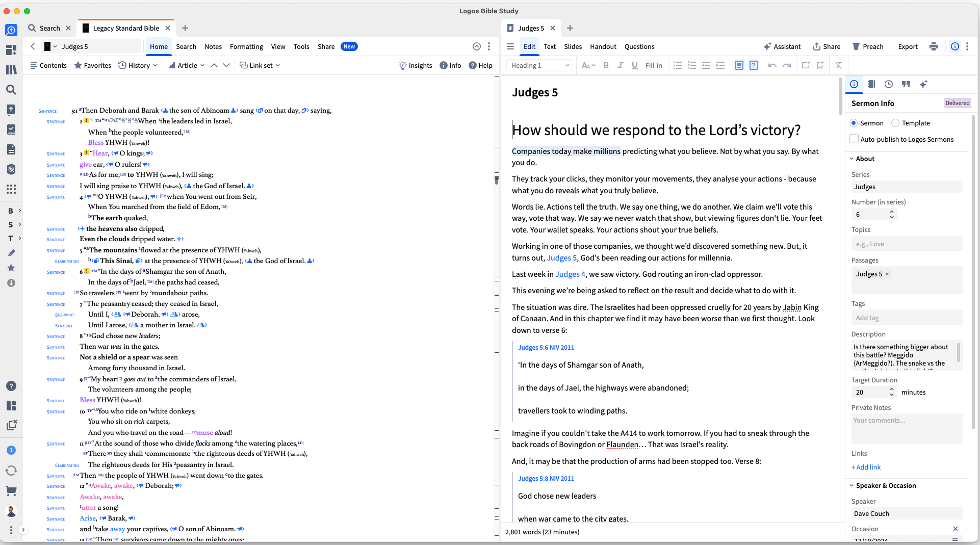The height and width of the screenshot is (545, 980).
Task: Adjust the Target Duration stepper
Action: 892,392
